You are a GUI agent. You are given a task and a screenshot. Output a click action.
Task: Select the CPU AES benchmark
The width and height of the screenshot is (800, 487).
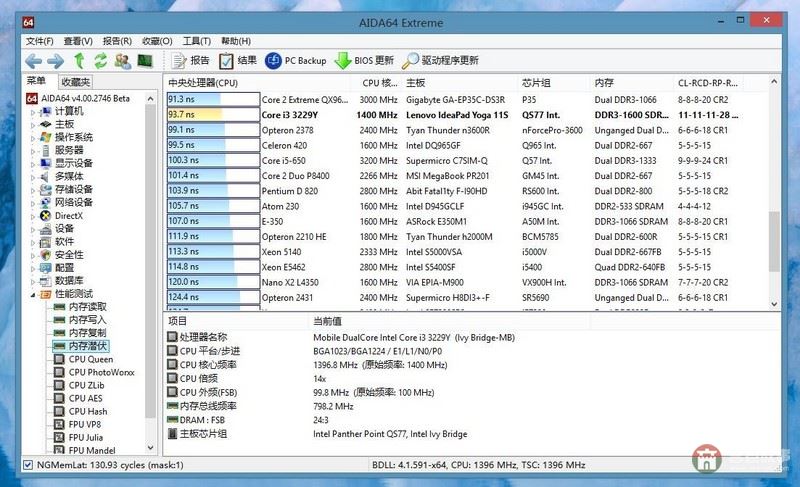(x=85, y=398)
